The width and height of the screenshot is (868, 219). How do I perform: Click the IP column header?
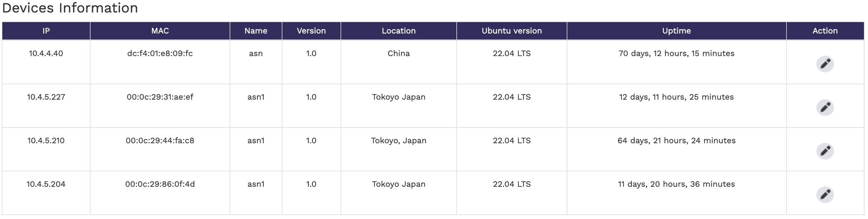pyautogui.click(x=46, y=31)
